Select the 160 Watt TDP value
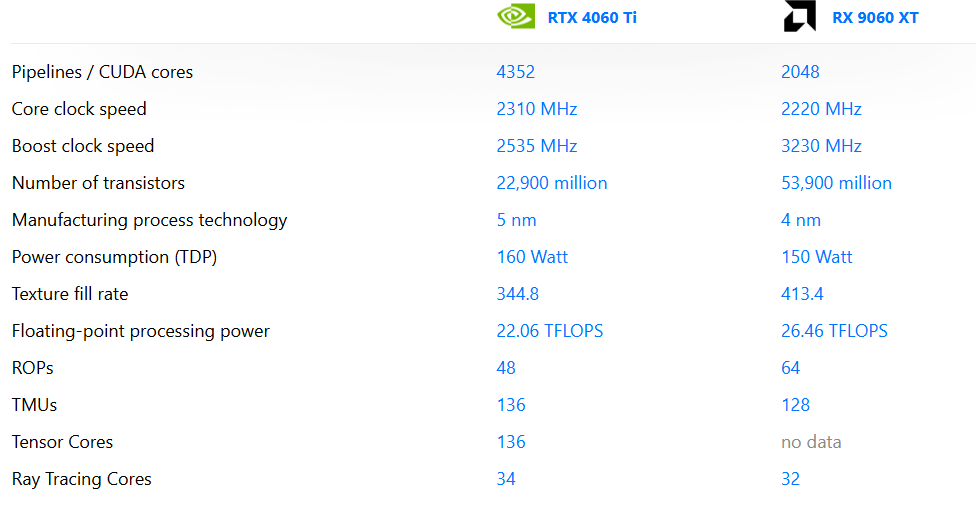 (x=532, y=257)
